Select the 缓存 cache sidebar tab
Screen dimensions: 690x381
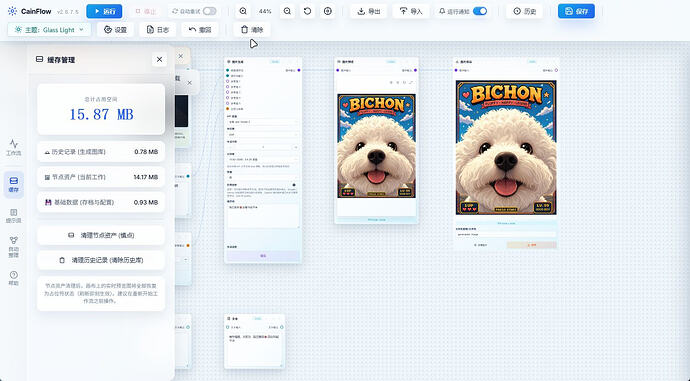tap(14, 184)
